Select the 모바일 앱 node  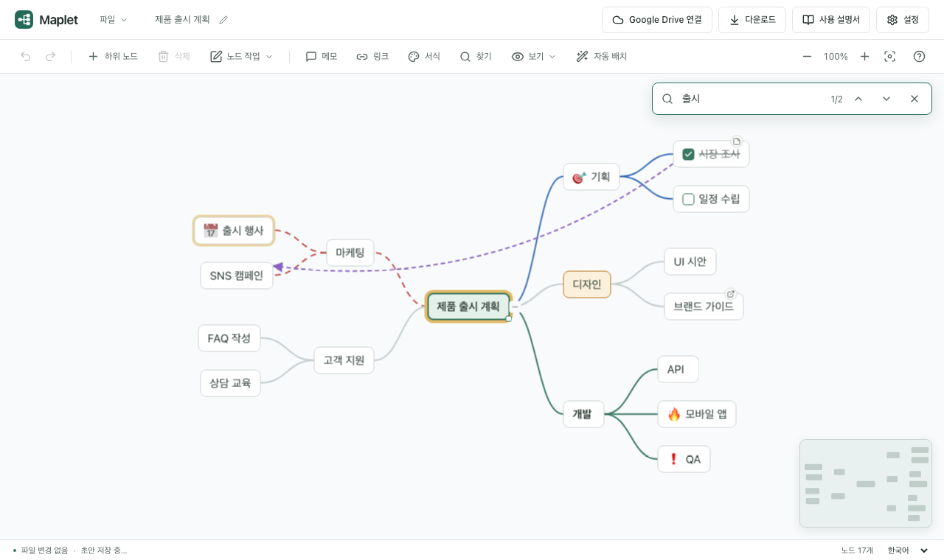click(697, 414)
